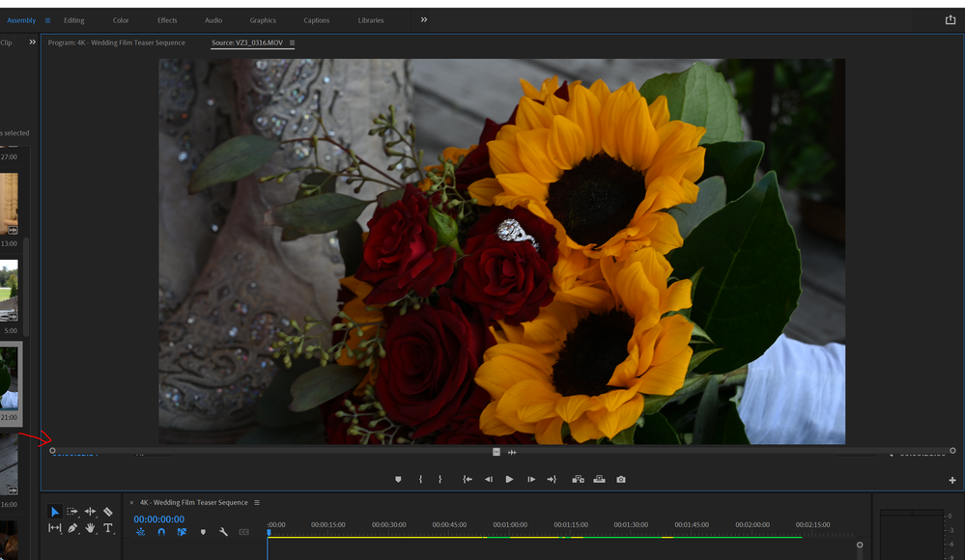The image size is (965, 560).
Task: Select the Type tool
Action: (107, 528)
